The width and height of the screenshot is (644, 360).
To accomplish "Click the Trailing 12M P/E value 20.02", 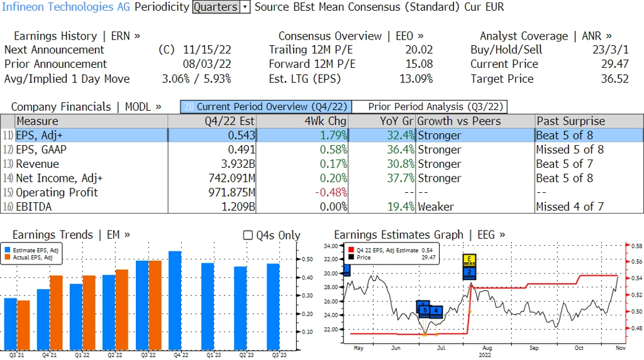I will (419, 50).
